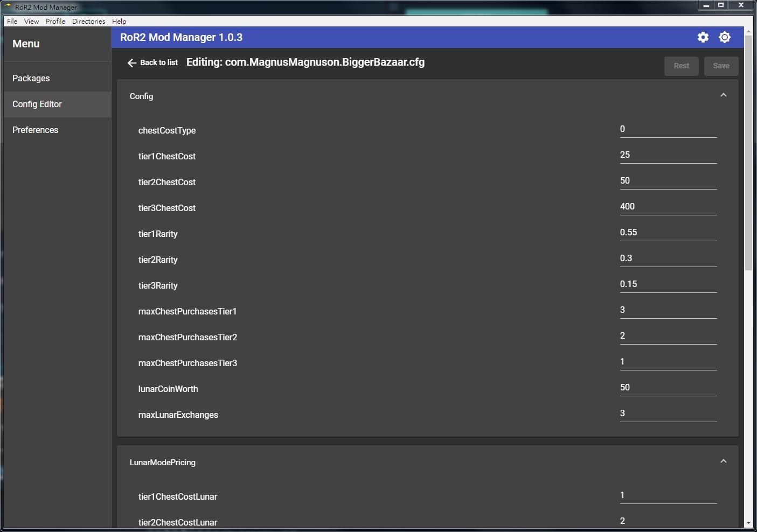Open the Help menu
Image resolution: width=757 pixels, height=532 pixels.
tap(119, 21)
